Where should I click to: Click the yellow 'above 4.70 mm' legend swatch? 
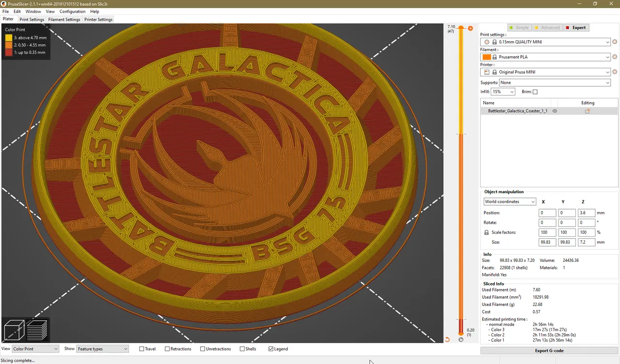coord(9,37)
